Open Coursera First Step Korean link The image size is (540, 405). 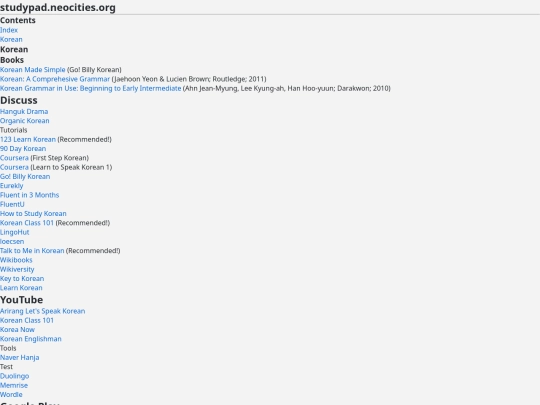click(x=14, y=158)
